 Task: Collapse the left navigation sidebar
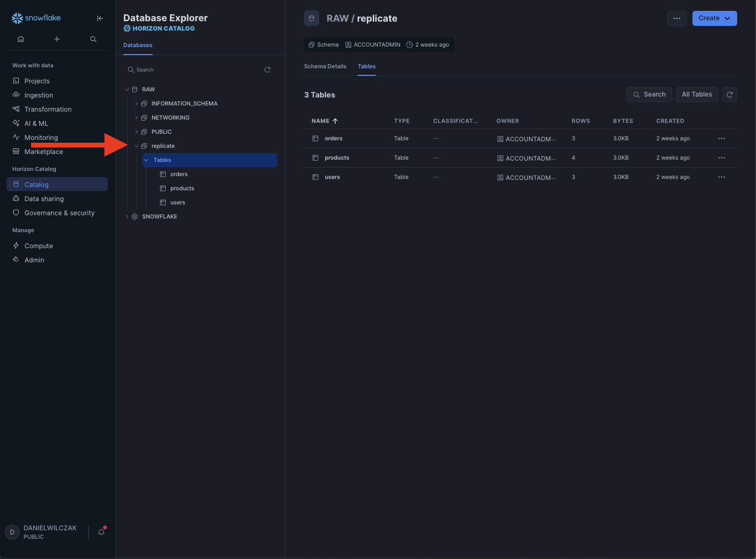tap(100, 18)
